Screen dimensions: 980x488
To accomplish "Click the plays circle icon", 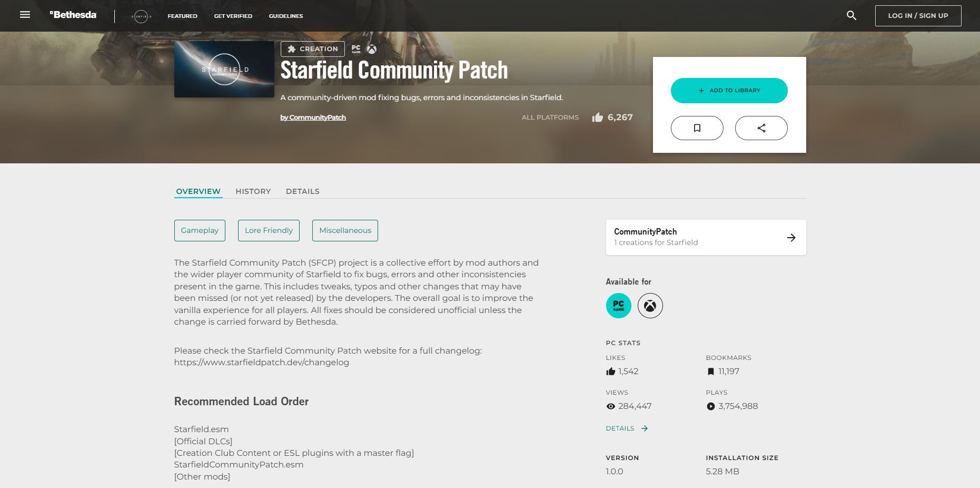I will point(711,406).
